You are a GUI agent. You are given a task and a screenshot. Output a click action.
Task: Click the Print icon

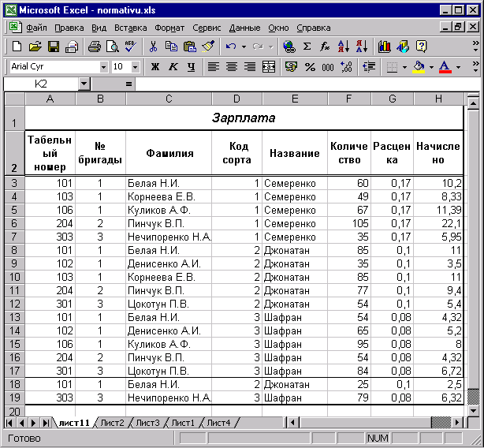(x=94, y=47)
